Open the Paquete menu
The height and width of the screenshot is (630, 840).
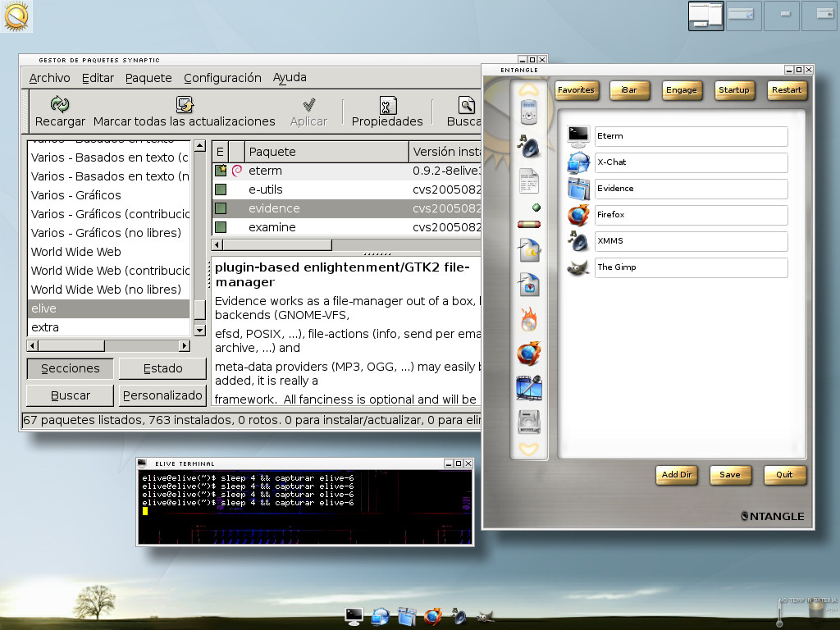coord(149,78)
